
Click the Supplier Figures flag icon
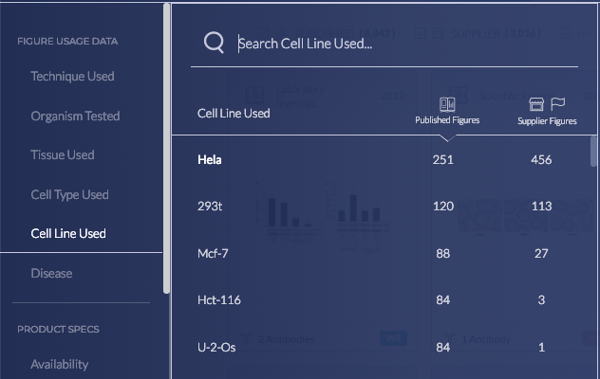558,104
